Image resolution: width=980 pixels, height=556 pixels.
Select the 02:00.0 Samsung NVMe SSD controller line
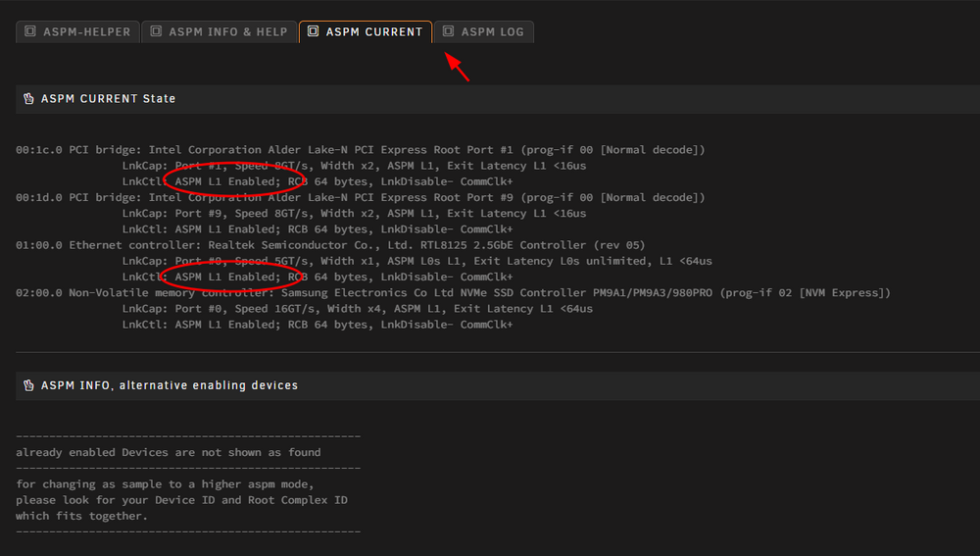pyautogui.click(x=453, y=292)
